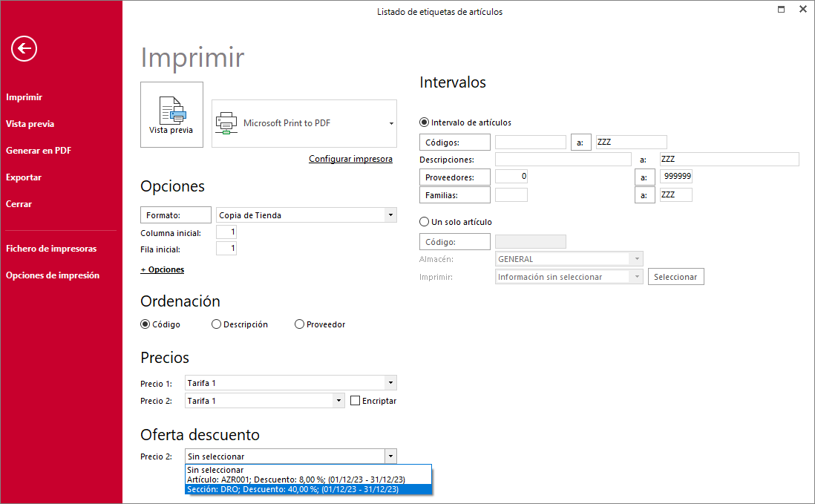Viewport: 815px width, 504px height.
Task: Open Generar en PDF sidebar item
Action: click(39, 151)
